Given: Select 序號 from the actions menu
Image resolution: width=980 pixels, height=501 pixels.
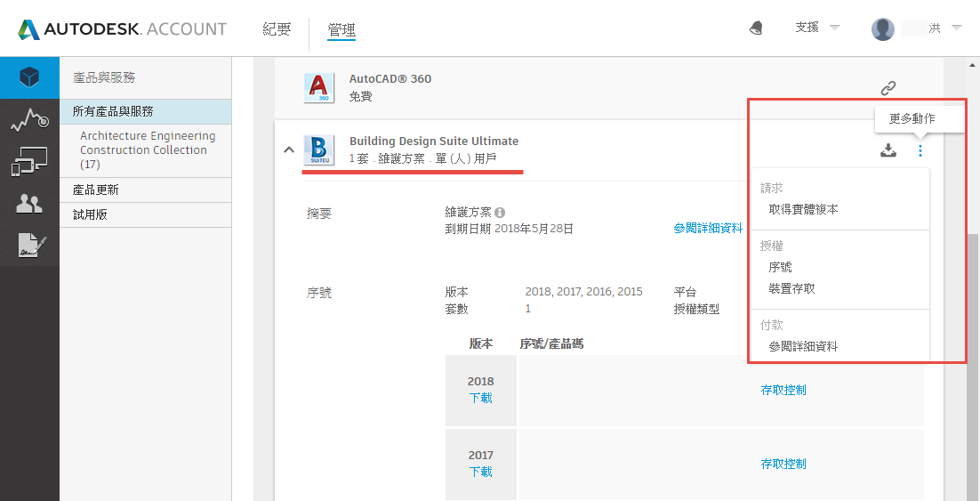Looking at the screenshot, I should click(x=781, y=268).
